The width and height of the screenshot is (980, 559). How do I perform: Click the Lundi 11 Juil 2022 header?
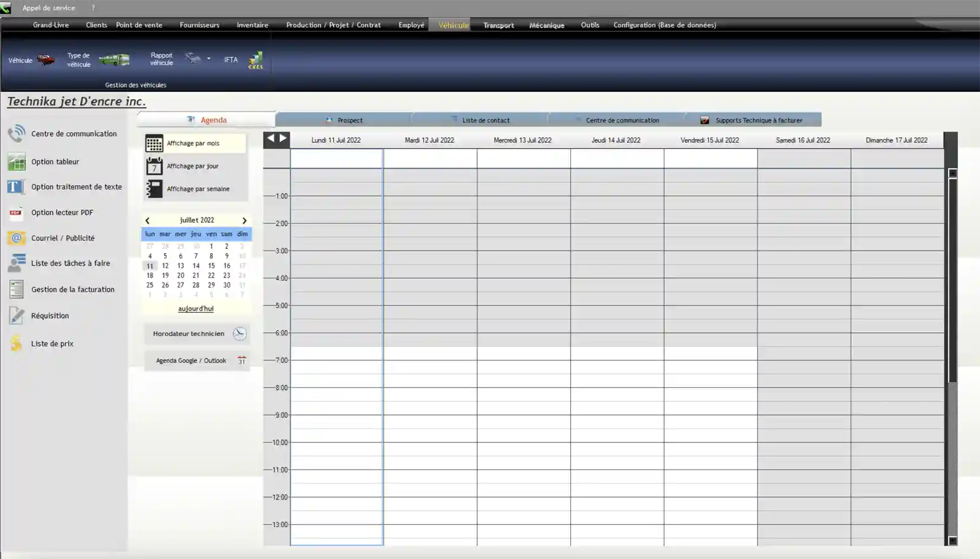pos(336,140)
